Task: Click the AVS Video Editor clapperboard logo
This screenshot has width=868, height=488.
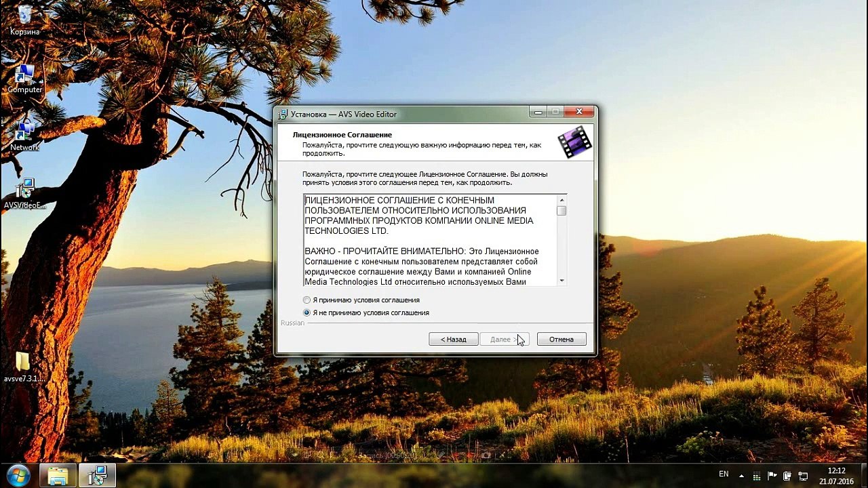Action: point(574,142)
